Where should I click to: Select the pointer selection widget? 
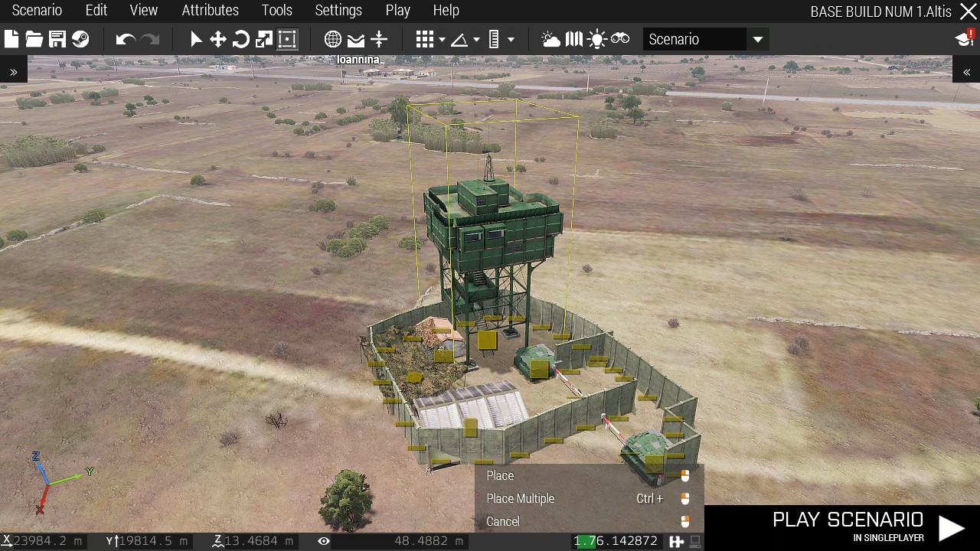click(x=195, y=40)
